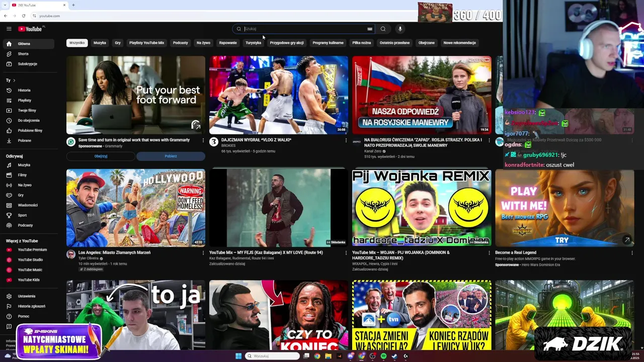
Task: Open options for MY FEJS mix
Action: [346, 253]
